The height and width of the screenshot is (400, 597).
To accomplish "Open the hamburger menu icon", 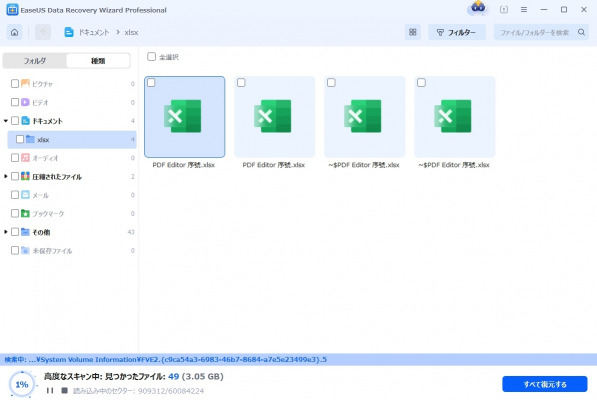I will [x=524, y=10].
